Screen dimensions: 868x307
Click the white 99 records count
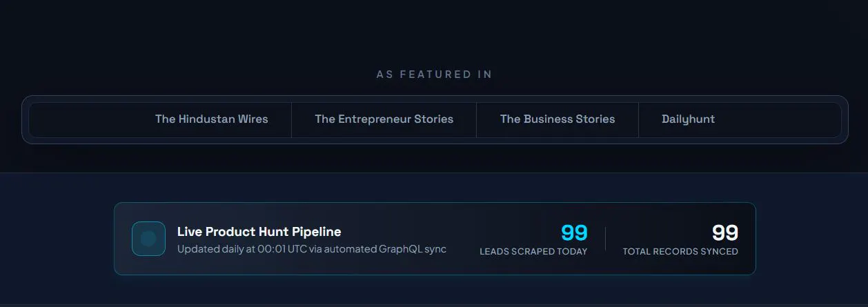725,232
